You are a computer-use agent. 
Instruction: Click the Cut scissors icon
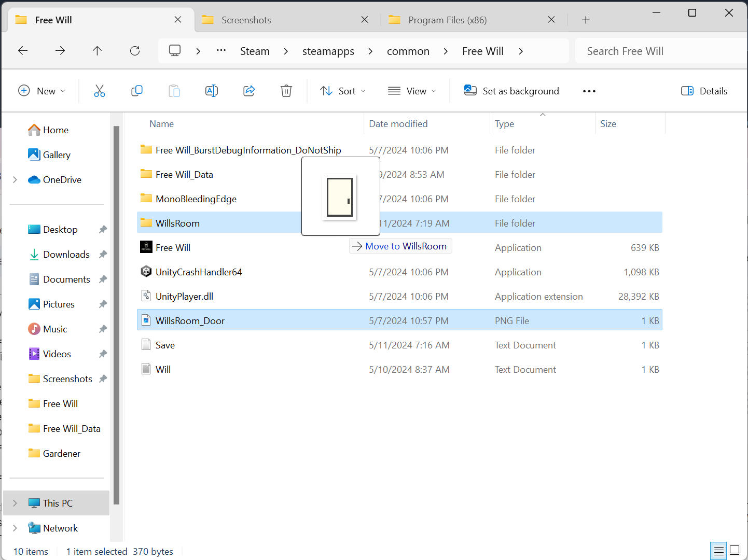point(100,91)
